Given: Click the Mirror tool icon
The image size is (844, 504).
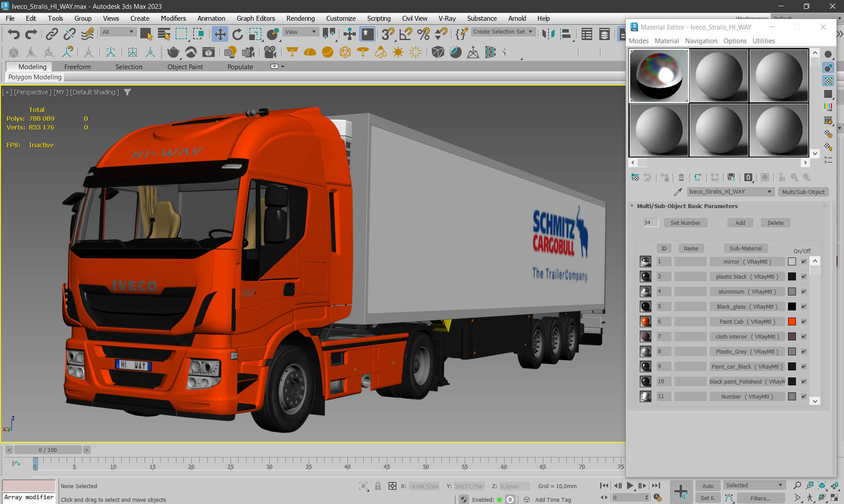Looking at the screenshot, I should (548, 34).
